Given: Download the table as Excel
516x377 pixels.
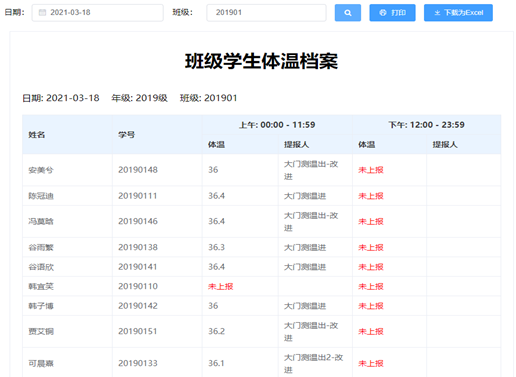Looking at the screenshot, I should 458,13.
